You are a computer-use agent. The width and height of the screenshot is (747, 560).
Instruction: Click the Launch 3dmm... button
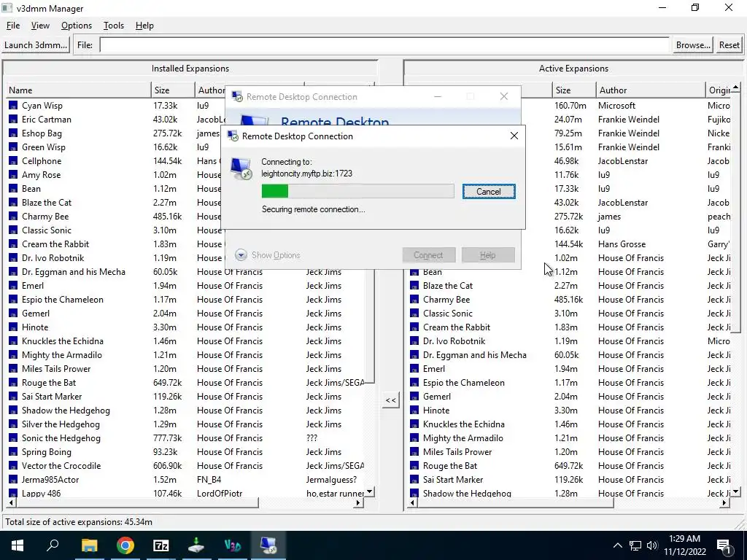pyautogui.click(x=36, y=45)
